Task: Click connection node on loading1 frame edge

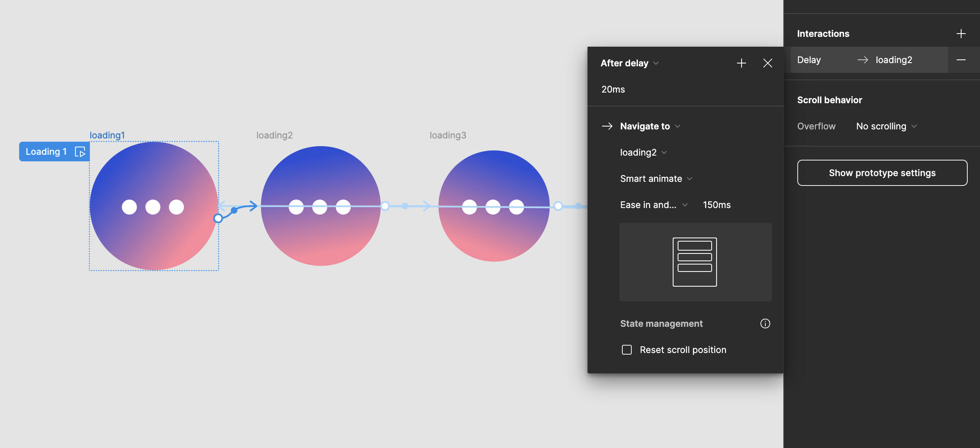Action: [218, 218]
